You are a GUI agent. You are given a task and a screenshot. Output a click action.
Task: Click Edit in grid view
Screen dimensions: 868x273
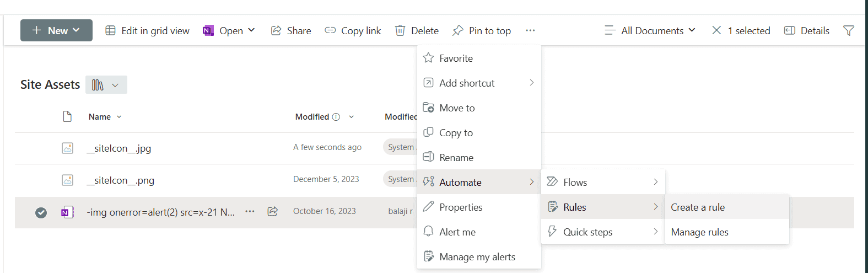coord(147,30)
